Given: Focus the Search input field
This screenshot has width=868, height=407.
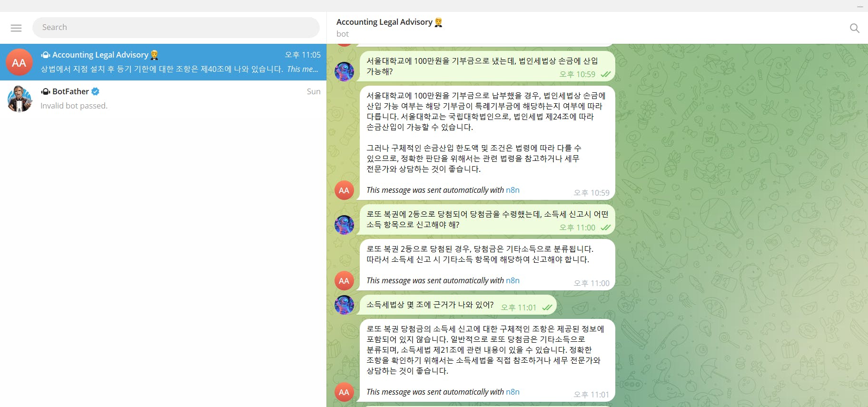Looking at the screenshot, I should pos(176,28).
